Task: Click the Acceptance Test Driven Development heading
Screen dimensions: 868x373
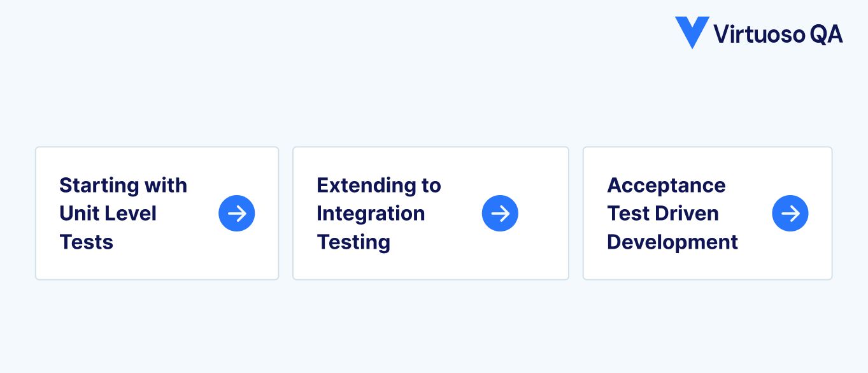Action: point(672,213)
